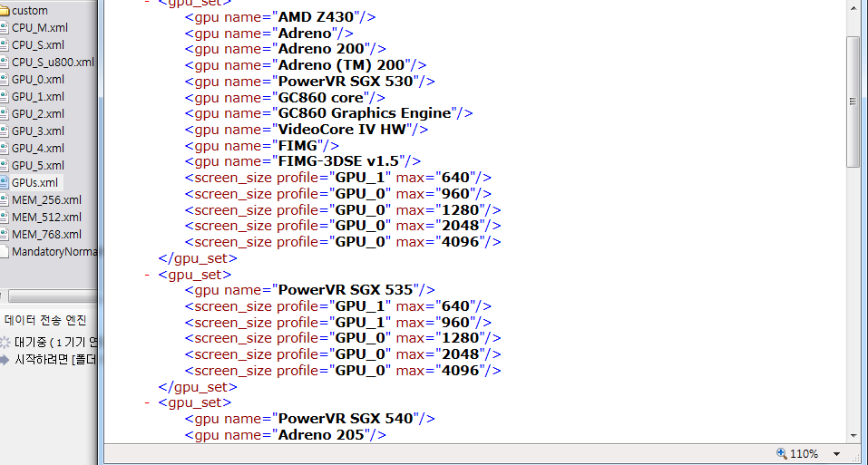Collapse the gpu_set containing PowerVR SGX 535
This screenshot has width=868, height=465.
coord(147,275)
